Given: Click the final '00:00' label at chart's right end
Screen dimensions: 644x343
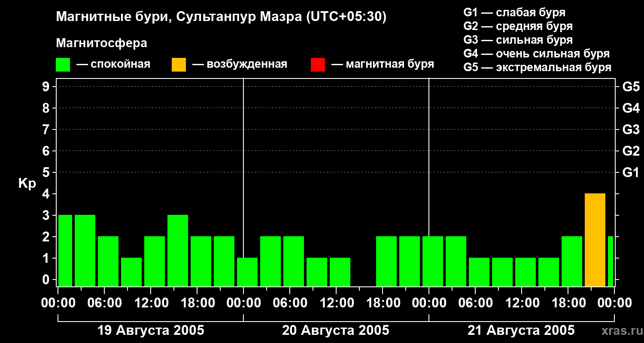Looking at the screenshot, I should pos(614,303).
